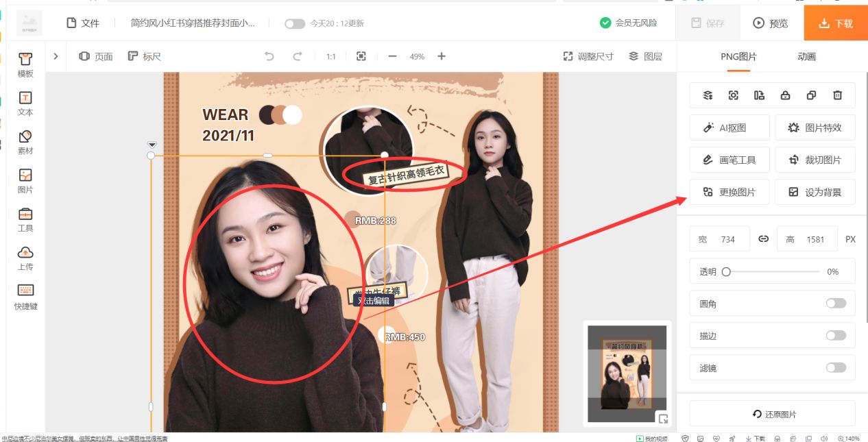The image size is (868, 442).
Task: Delete the image with the trash icon
Action: [837, 95]
